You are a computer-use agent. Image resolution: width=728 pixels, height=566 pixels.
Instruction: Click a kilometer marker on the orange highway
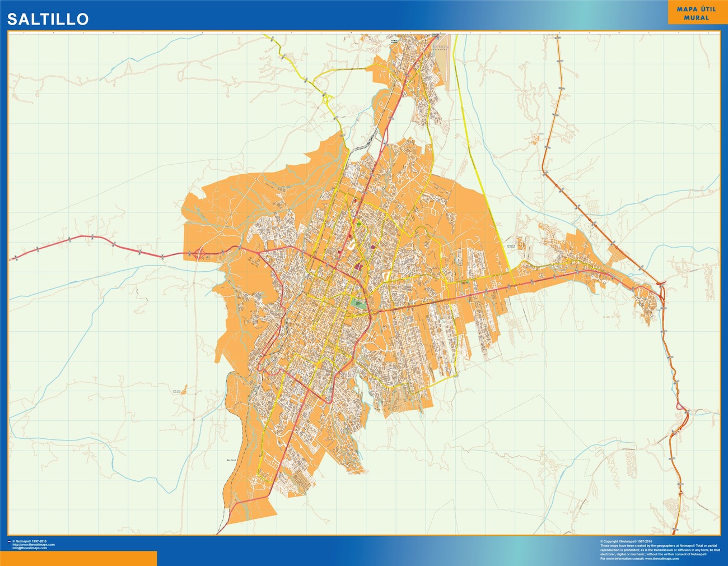tap(664, 308)
